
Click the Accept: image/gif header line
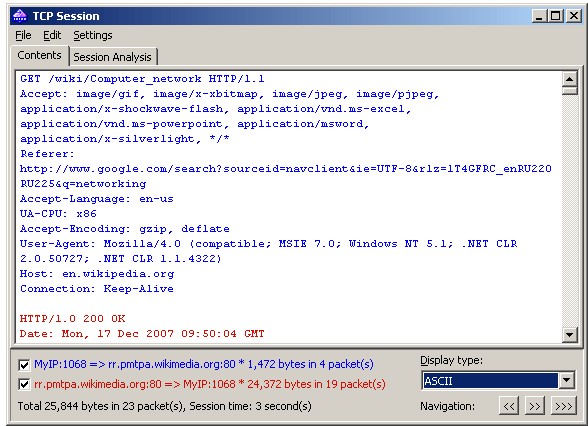click(x=230, y=94)
